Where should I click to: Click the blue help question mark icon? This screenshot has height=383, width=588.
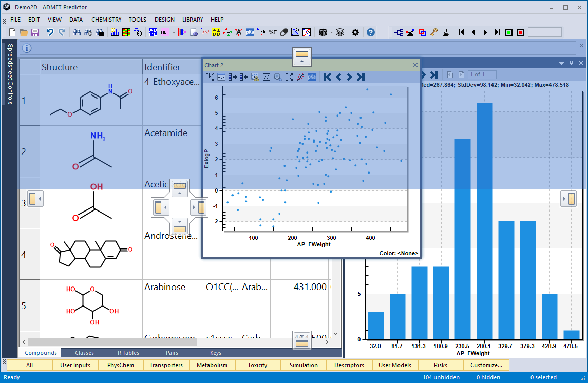point(370,33)
